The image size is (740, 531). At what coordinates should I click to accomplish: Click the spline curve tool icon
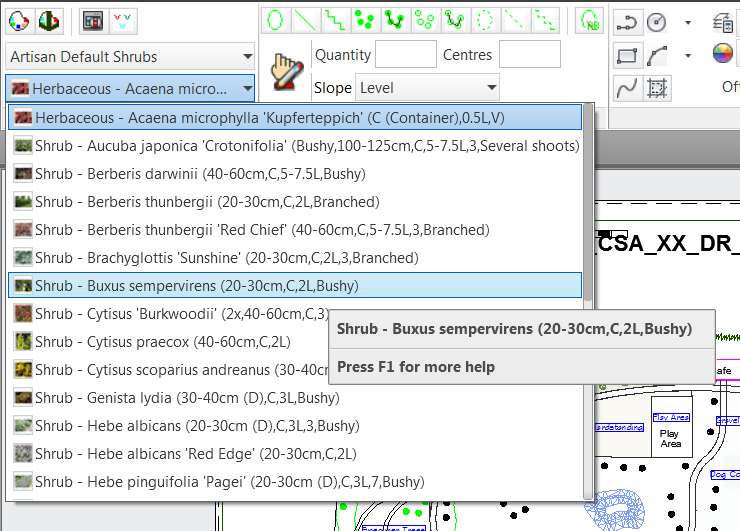tap(627, 89)
